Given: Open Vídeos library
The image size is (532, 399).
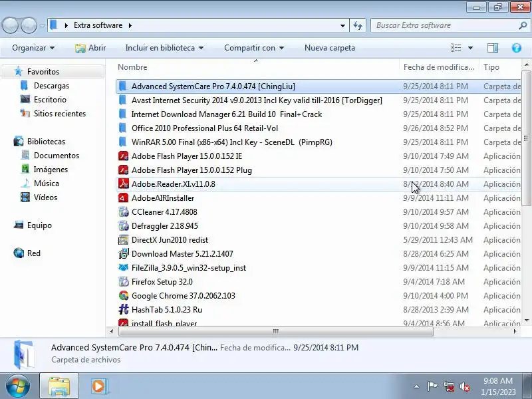Looking at the screenshot, I should (x=45, y=197).
